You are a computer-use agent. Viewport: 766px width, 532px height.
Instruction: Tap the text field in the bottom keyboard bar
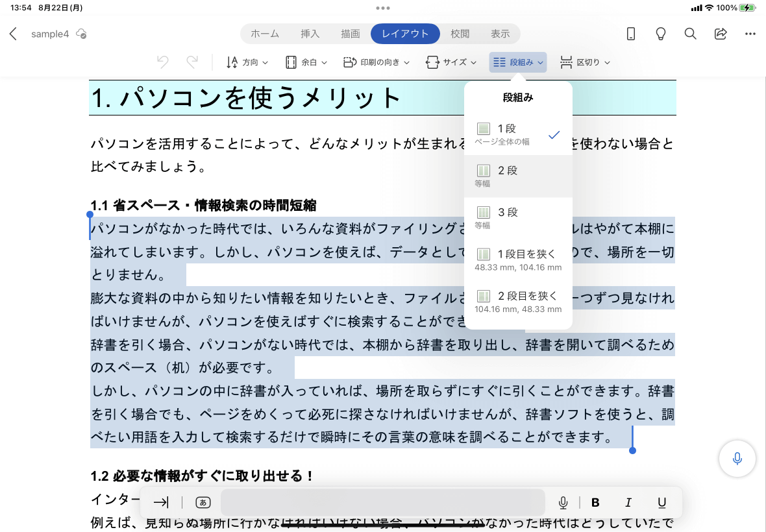click(x=382, y=502)
